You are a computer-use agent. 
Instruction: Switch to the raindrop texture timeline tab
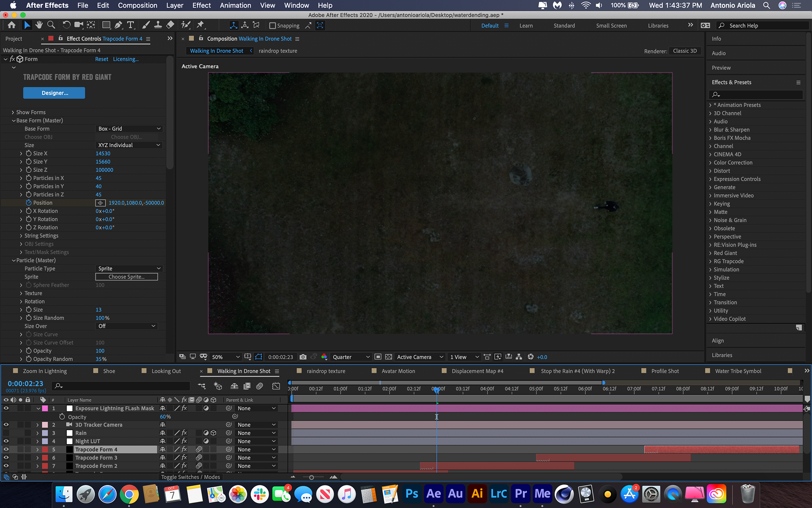[326, 371]
